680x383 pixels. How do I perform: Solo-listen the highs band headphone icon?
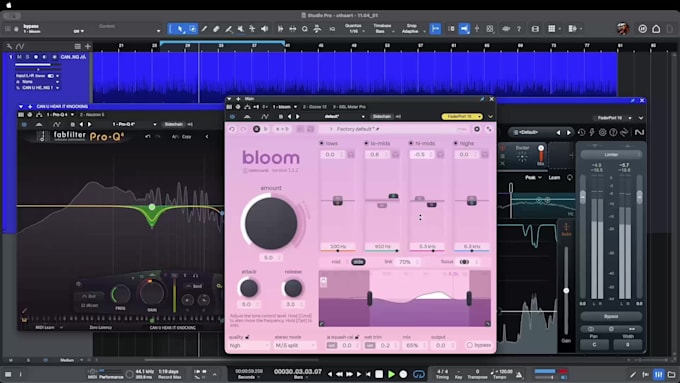(x=484, y=154)
